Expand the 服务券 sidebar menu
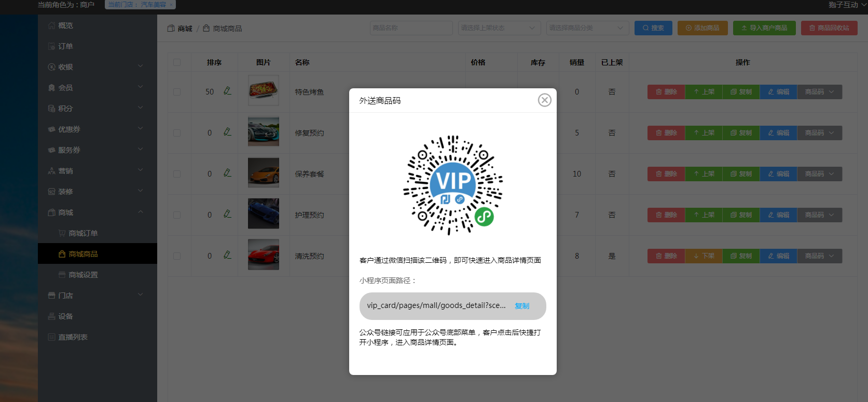The height and width of the screenshot is (402, 868). [x=98, y=150]
